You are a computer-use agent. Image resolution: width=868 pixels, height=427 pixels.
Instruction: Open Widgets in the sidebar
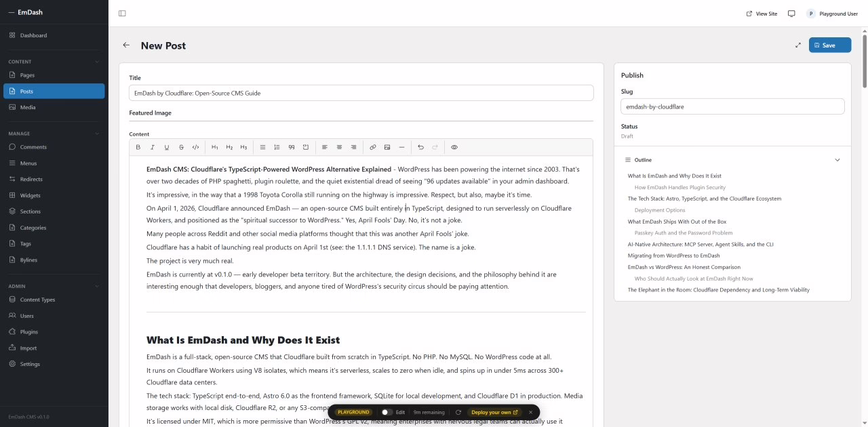coord(54,195)
